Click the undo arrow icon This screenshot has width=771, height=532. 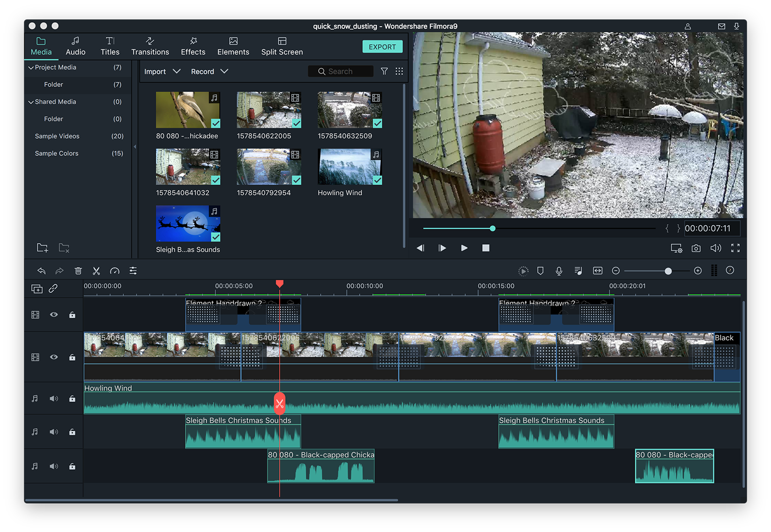[42, 271]
